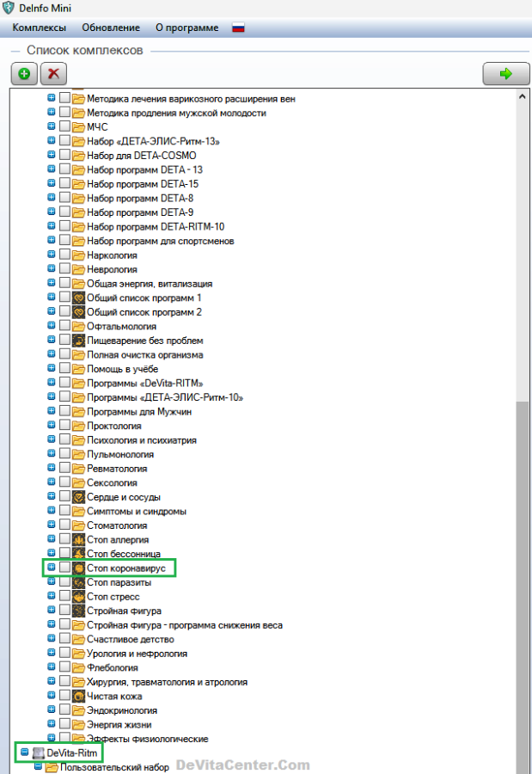The height and width of the screenshot is (774, 532).
Task: Click the icon of Чистая кожа
Action: click(x=78, y=697)
